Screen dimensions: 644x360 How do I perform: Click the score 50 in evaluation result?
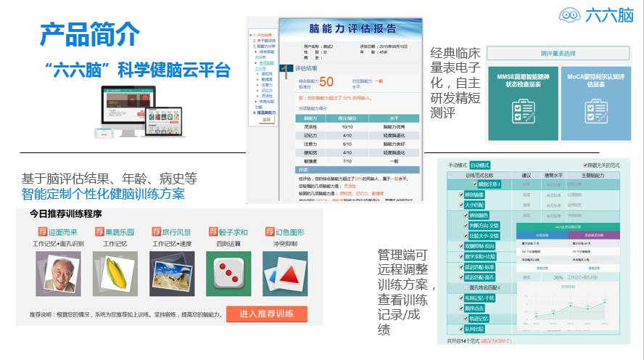click(x=326, y=82)
